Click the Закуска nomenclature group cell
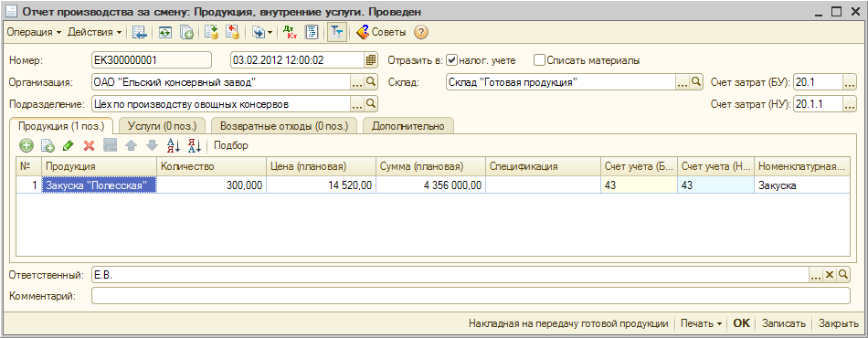 click(x=801, y=185)
